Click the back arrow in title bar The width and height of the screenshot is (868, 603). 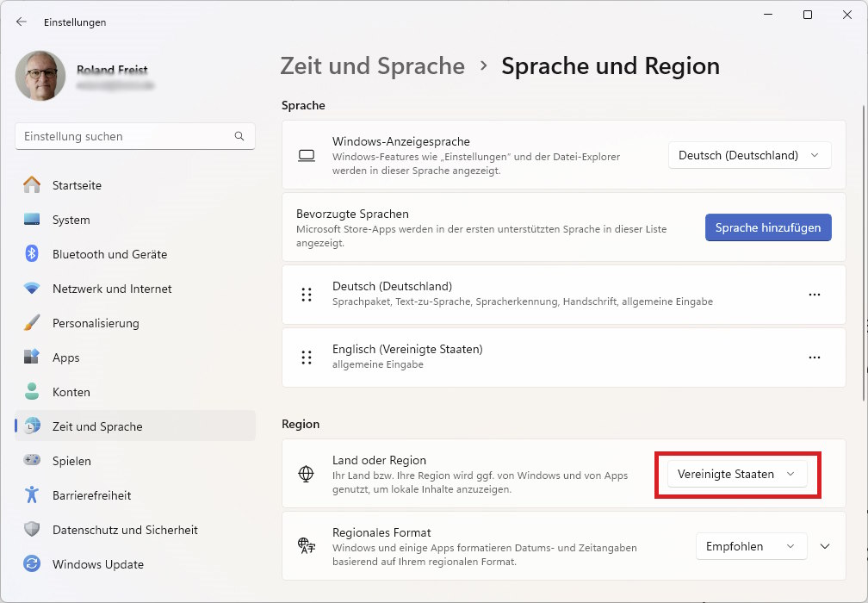click(x=22, y=22)
